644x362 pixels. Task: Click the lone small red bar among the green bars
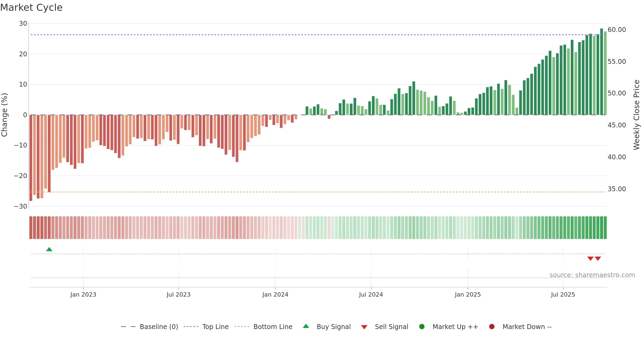click(x=329, y=117)
